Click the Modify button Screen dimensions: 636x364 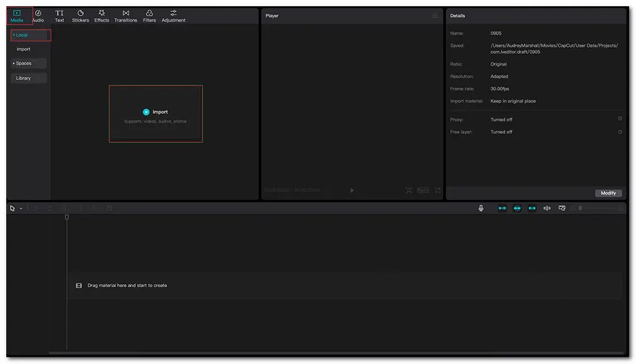[x=608, y=193]
